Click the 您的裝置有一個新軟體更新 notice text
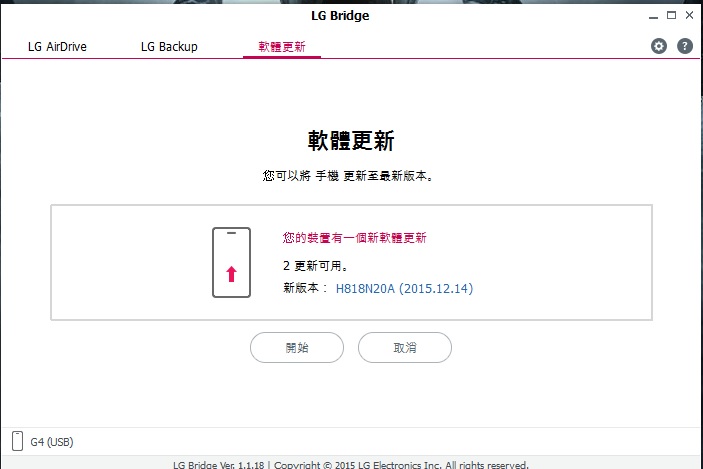703x469 pixels. [355, 238]
